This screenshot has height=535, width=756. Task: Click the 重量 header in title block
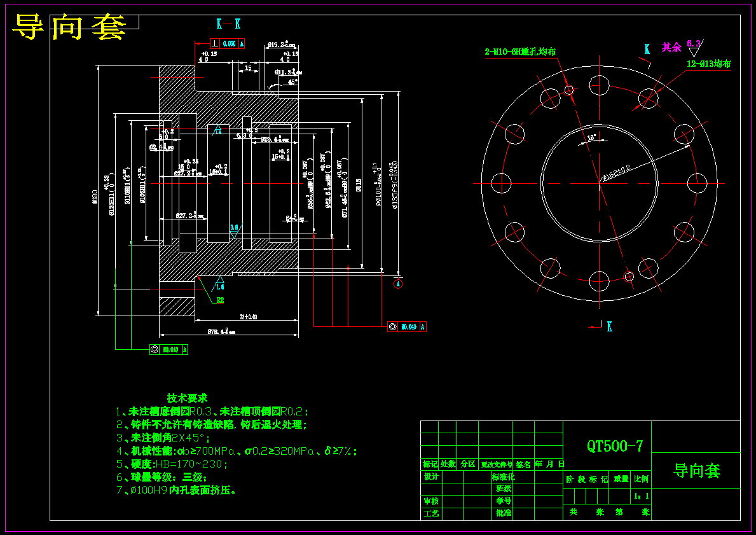[621, 479]
